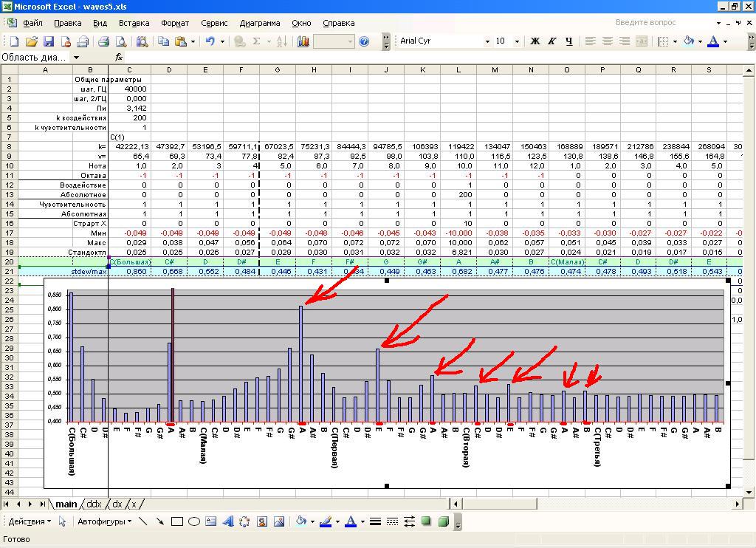Image resolution: width=756 pixels, height=548 pixels.
Task: Click the Help question mark icon
Action: tap(364, 41)
